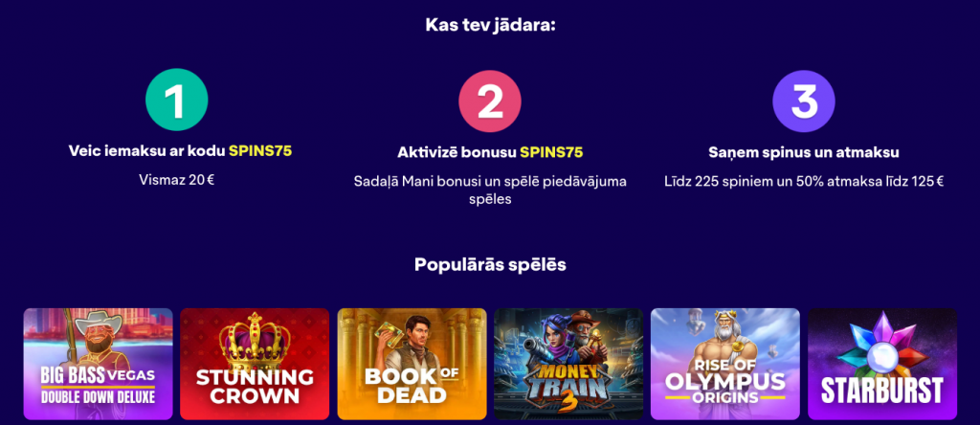This screenshot has width=980, height=425.
Task: Click the 'Populārās spēlēs' heading
Action: tap(490, 264)
